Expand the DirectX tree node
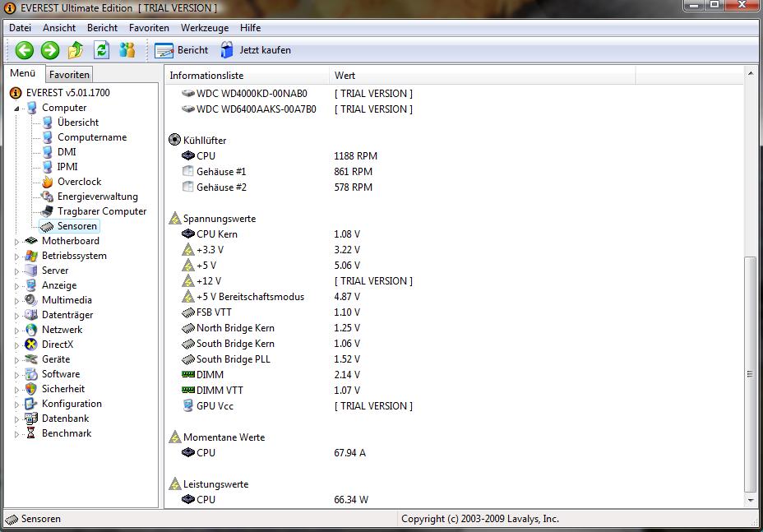763x532 pixels. (x=16, y=345)
